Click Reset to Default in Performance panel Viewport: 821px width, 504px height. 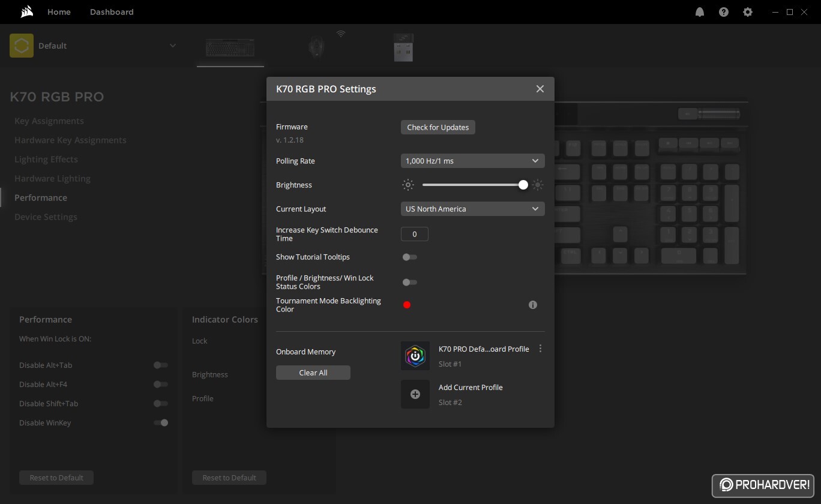point(56,478)
